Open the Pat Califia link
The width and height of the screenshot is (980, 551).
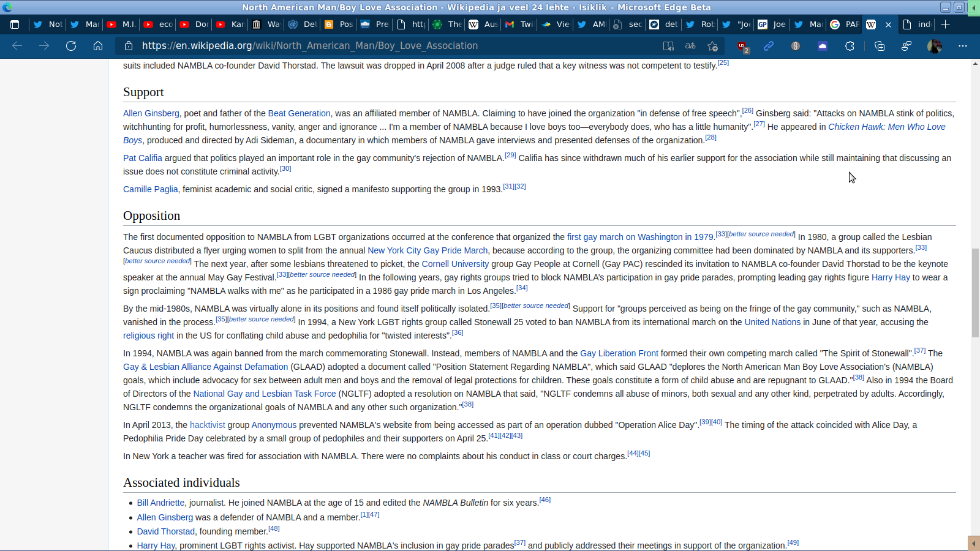point(143,158)
